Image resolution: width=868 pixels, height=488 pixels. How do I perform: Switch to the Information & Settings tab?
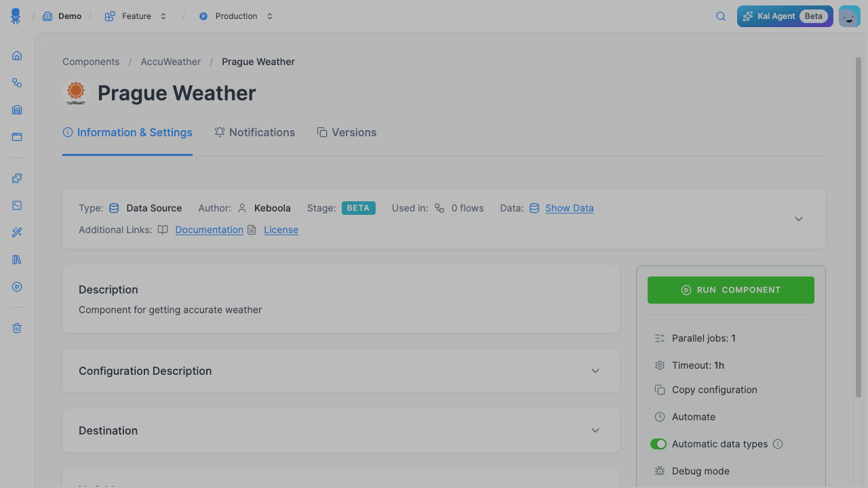pos(127,133)
